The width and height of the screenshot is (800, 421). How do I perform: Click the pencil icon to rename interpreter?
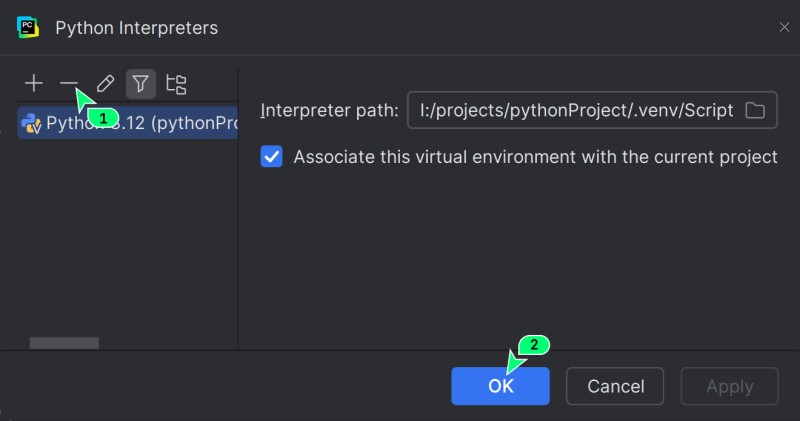(x=105, y=84)
